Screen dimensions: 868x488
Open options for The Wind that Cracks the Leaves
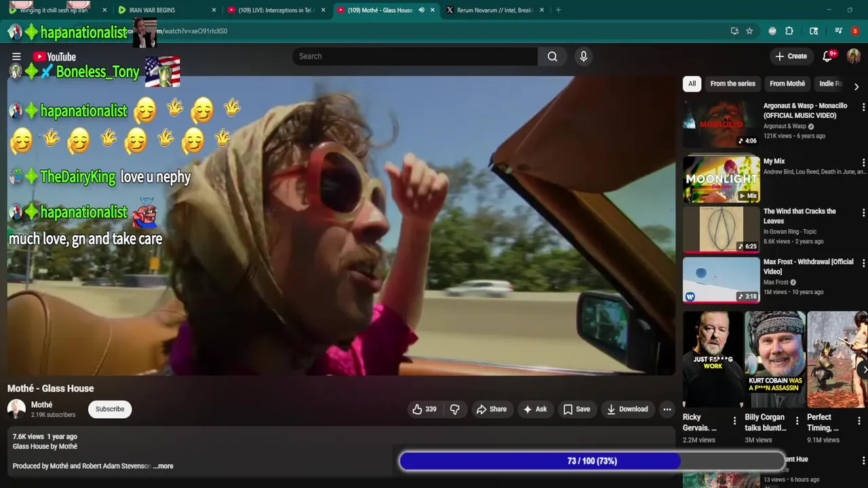[863, 213]
